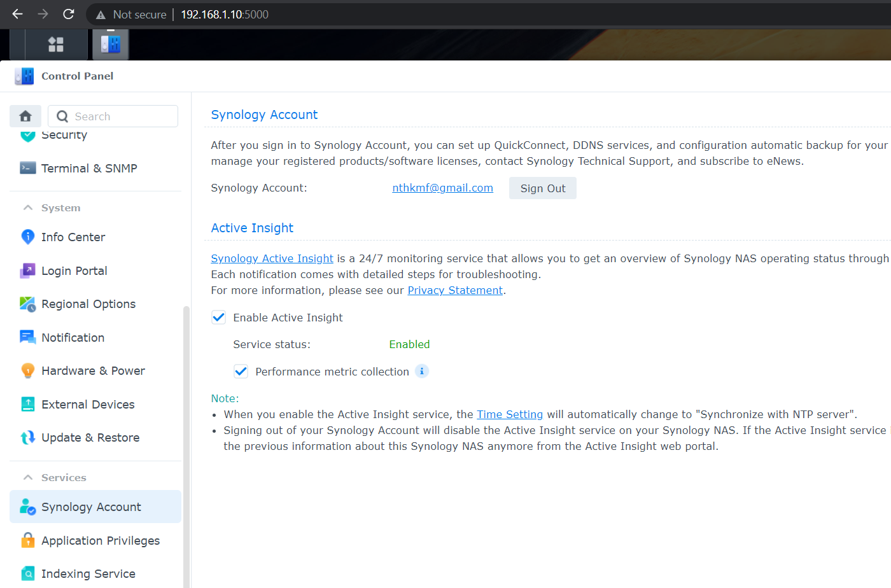Open Application Privileges settings
Screen dimensions: 891x588
point(100,540)
